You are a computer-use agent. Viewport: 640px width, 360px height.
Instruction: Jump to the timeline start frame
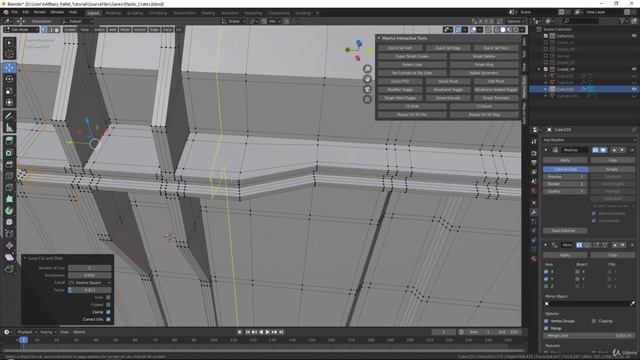(x=248, y=332)
